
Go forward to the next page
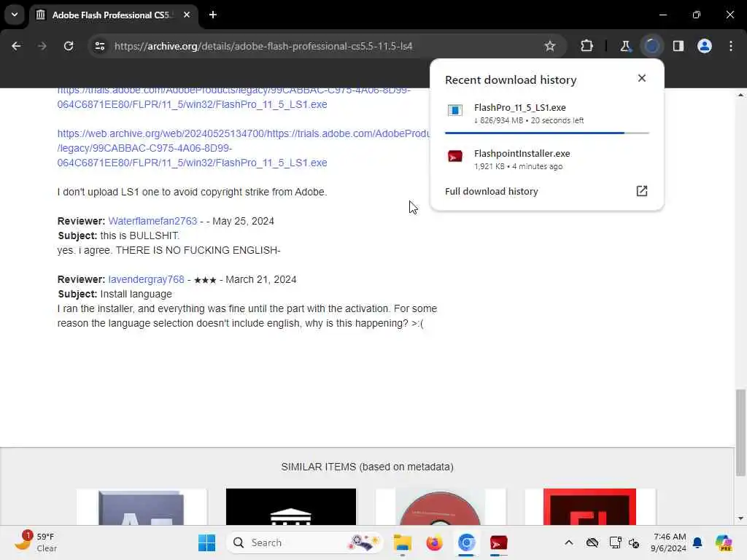42,46
